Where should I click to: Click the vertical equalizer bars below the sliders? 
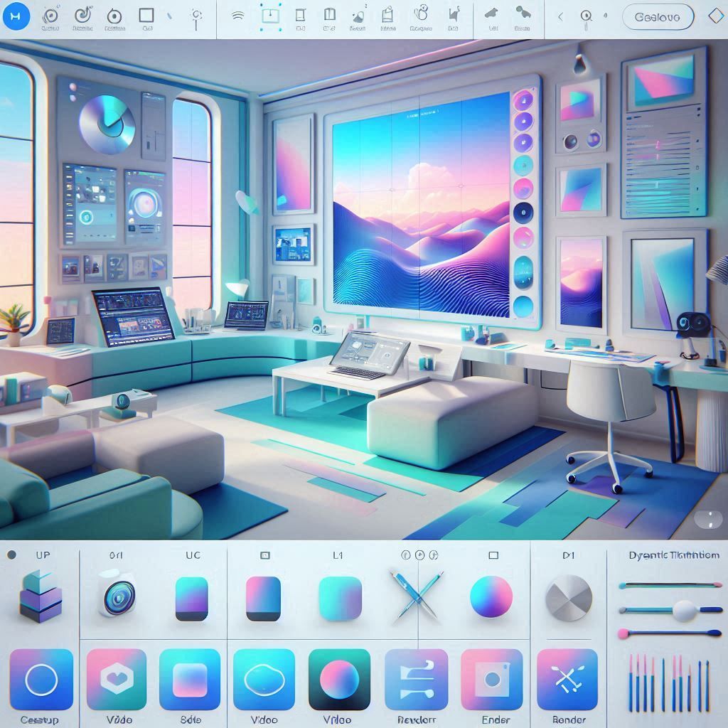[x=670, y=682]
